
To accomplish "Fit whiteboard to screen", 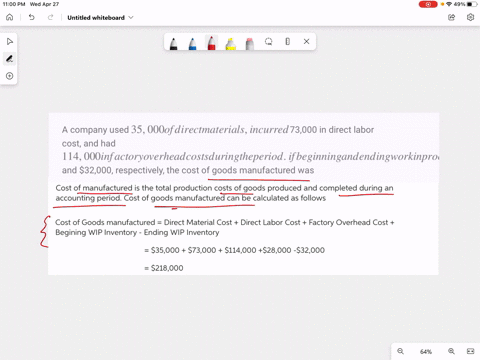I will click(470, 351).
